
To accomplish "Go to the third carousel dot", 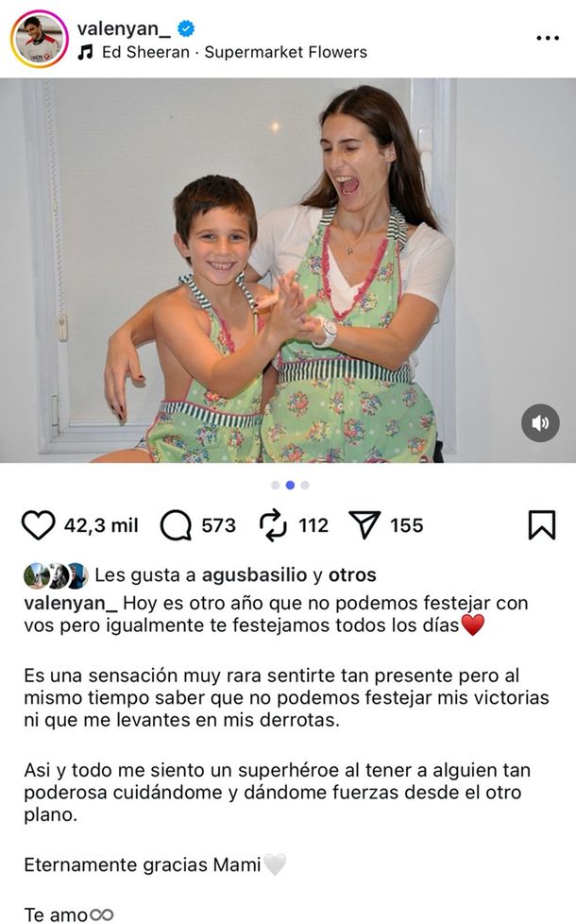I will click(x=304, y=485).
